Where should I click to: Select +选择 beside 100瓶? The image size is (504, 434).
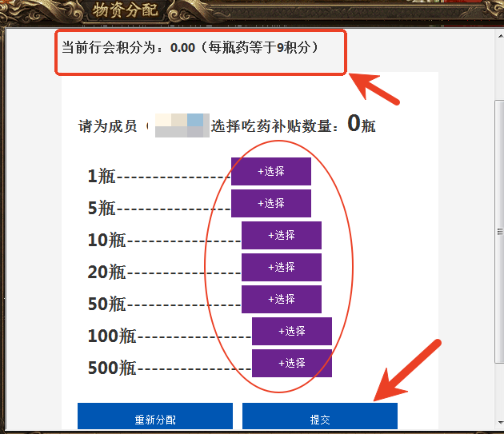tap(291, 331)
